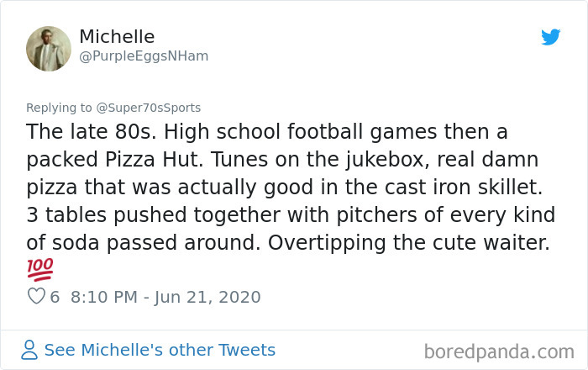Click the display name Michelle
Image resolution: width=588 pixels, height=370 pixels.
coord(117,37)
